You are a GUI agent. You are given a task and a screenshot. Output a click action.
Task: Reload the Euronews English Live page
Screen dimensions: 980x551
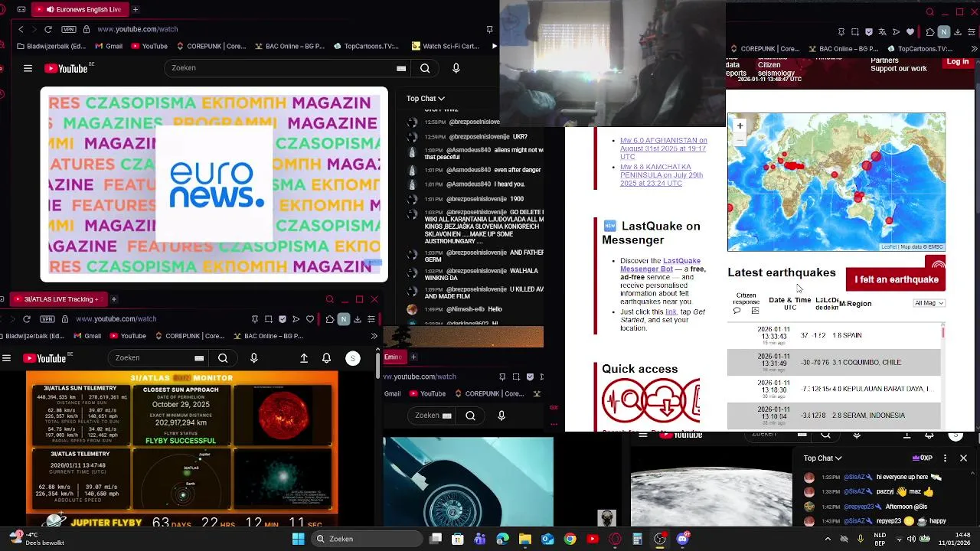[48, 29]
